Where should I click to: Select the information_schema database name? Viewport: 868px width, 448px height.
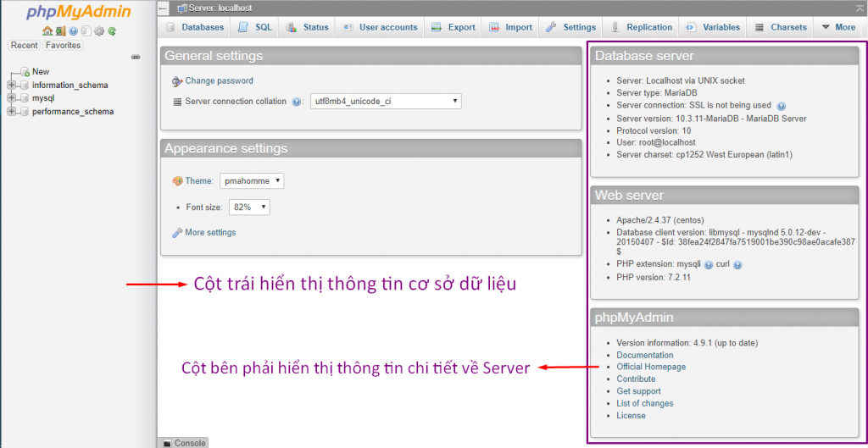(x=70, y=86)
